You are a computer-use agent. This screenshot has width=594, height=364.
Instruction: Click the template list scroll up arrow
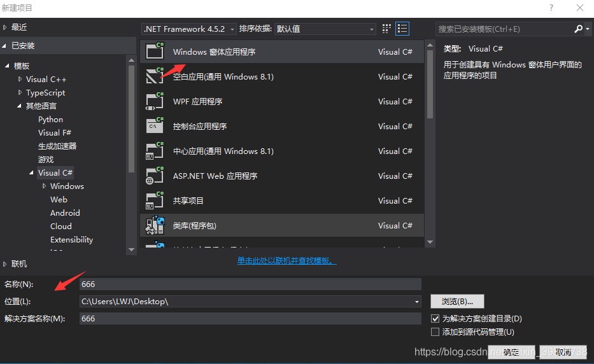(x=430, y=45)
